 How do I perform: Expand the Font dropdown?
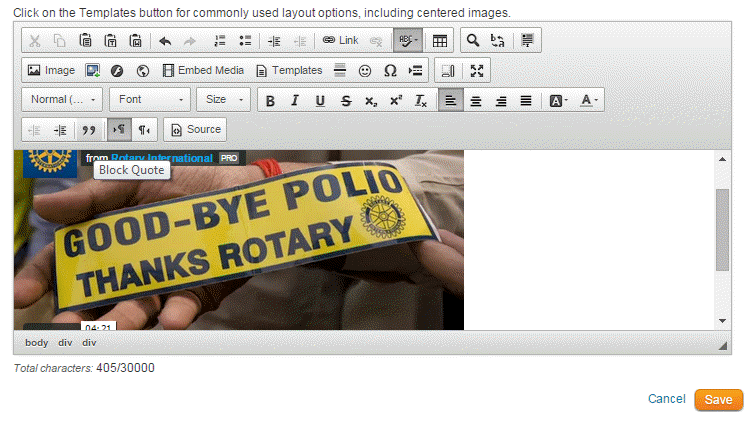[x=150, y=100]
